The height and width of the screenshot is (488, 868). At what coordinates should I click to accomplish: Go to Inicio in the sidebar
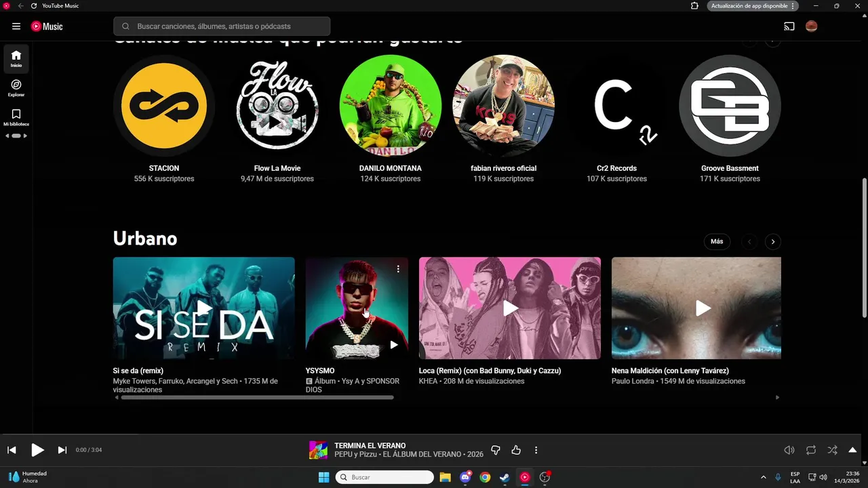click(16, 58)
